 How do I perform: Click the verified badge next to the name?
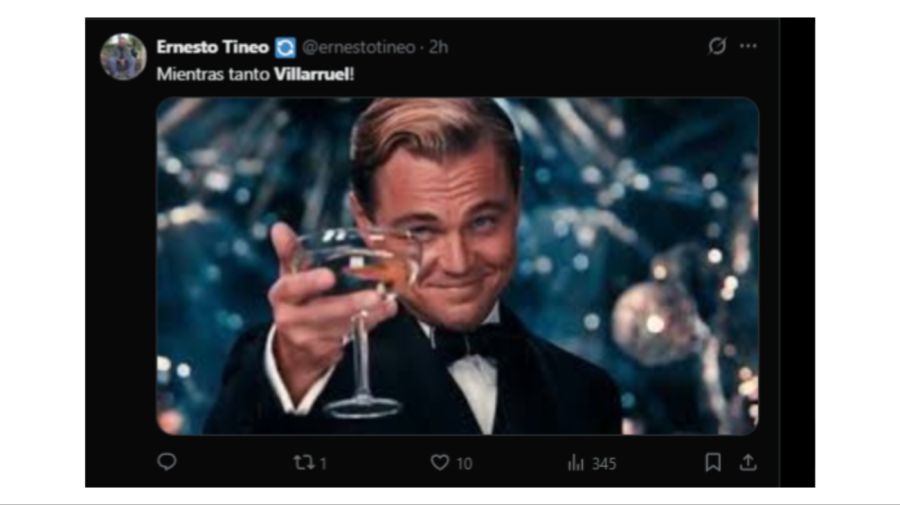coord(285,47)
